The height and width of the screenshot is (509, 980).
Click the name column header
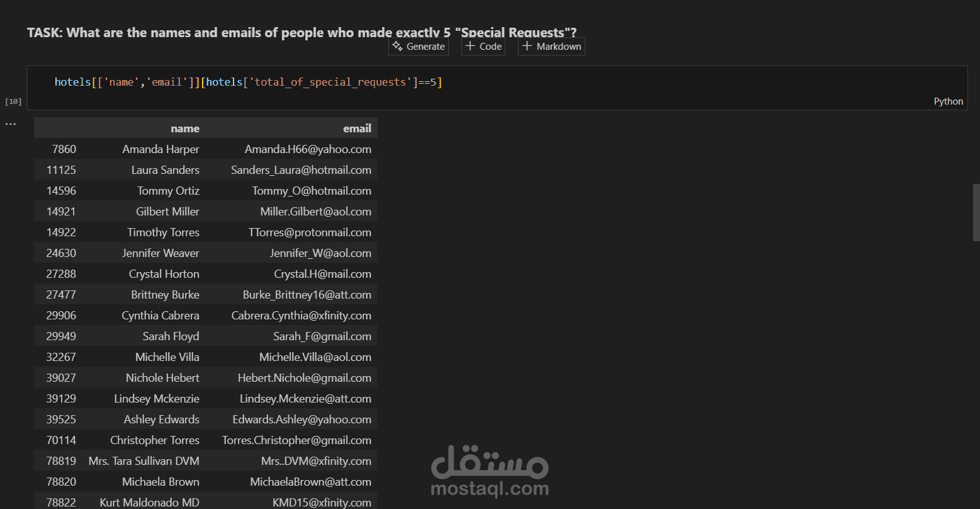[185, 129]
